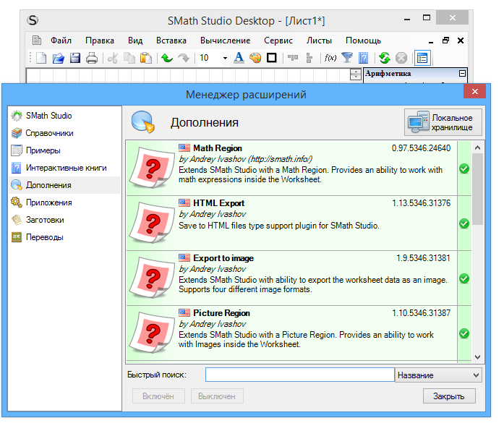Cut selection with the scissors icon
This screenshot has width=504, height=431.
tap(113, 58)
